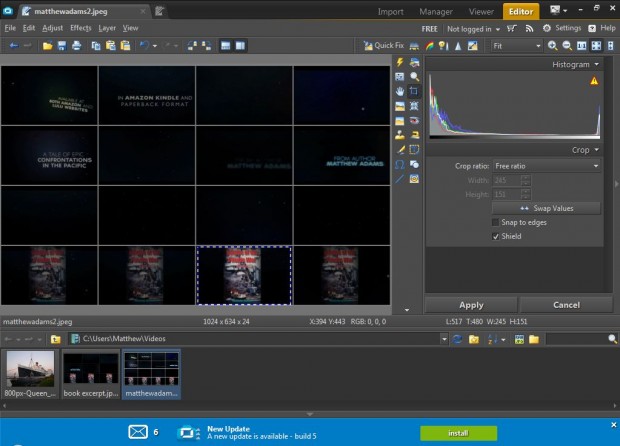Image resolution: width=620 pixels, height=446 pixels.
Task: Select the clone stamp tool
Action: [400, 135]
